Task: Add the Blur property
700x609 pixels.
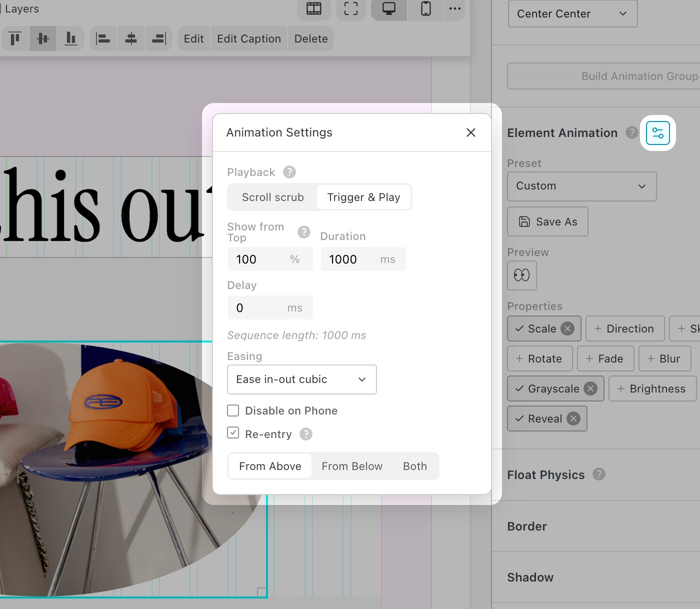Action: click(665, 358)
